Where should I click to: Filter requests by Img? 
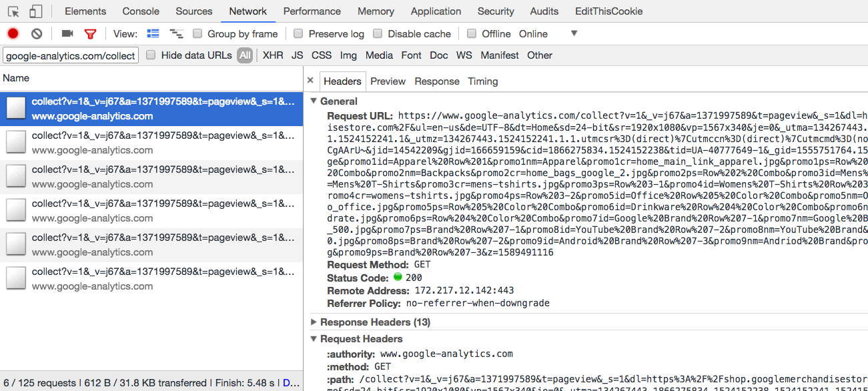coord(348,55)
